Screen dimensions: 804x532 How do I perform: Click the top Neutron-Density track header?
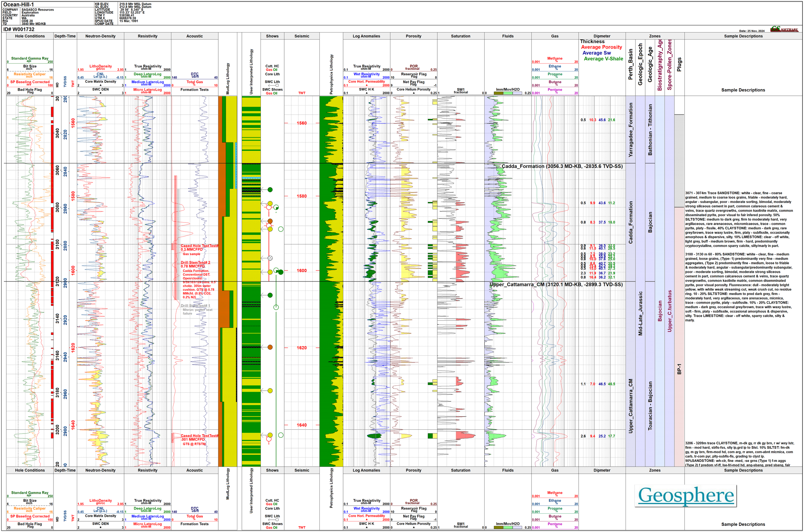tap(100, 36)
